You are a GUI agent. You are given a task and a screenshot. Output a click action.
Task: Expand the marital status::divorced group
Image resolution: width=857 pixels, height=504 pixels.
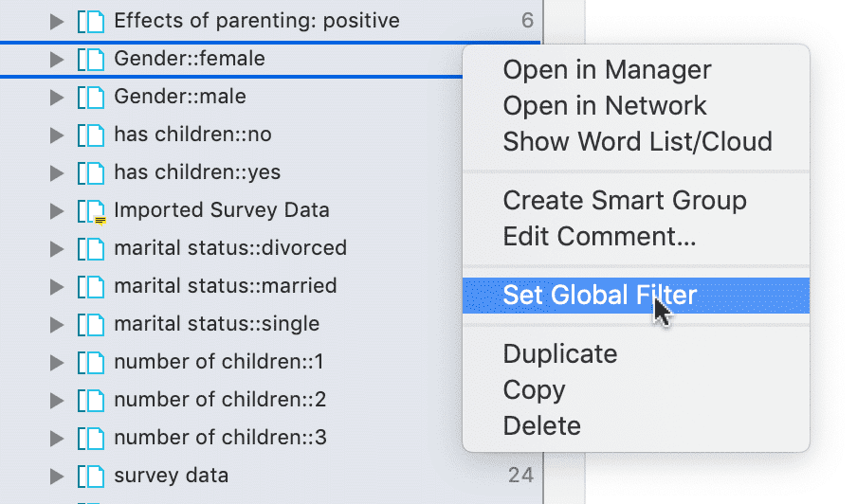click(x=56, y=248)
